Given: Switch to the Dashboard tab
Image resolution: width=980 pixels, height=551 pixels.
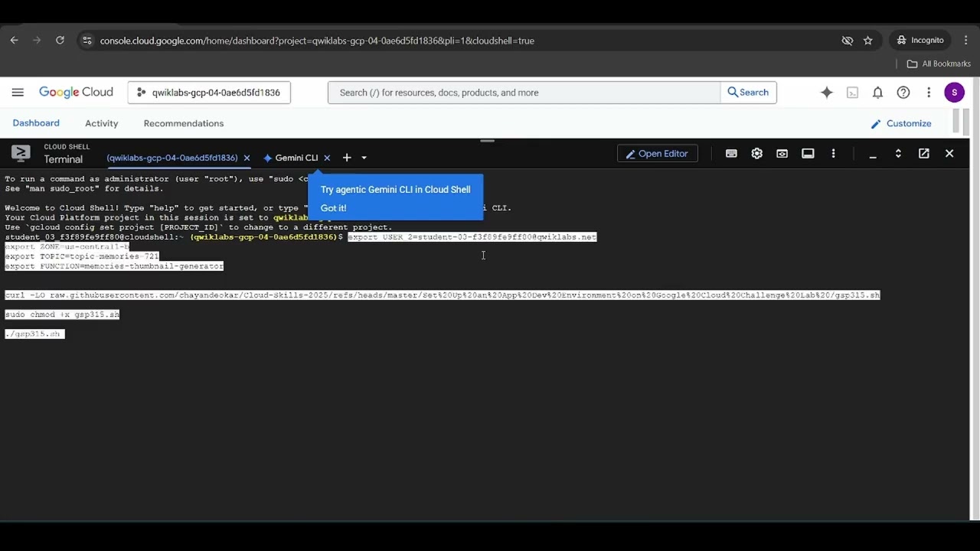Looking at the screenshot, I should click(x=36, y=123).
